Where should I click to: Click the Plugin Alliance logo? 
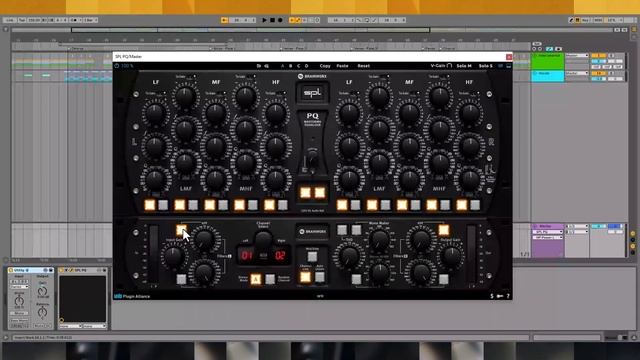tap(132, 296)
